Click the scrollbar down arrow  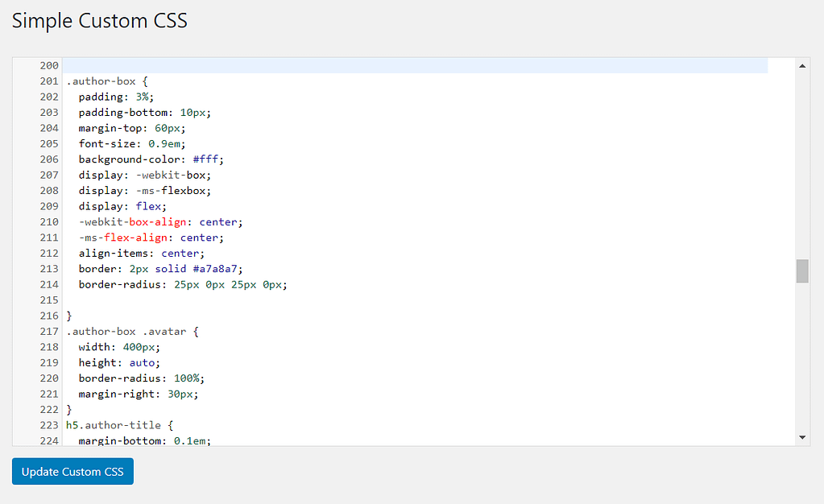point(802,437)
